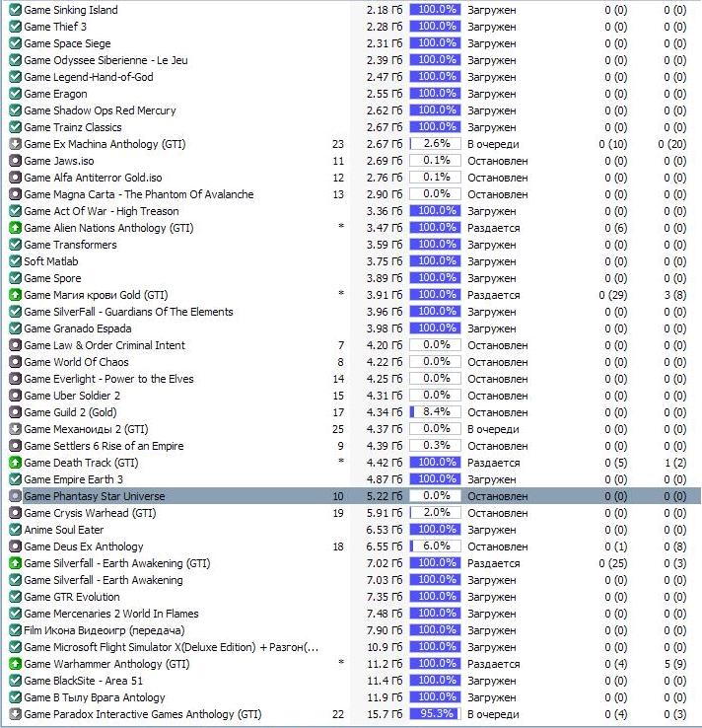The width and height of the screenshot is (702, 728).
Task: Click the 100.0% progress bar of Game Transformers
Action: [x=435, y=245]
